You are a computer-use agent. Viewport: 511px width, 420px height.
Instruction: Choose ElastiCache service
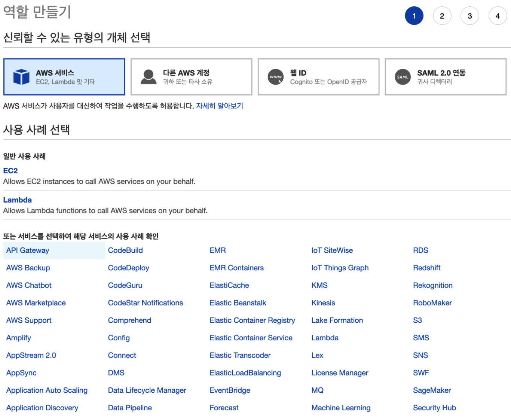(229, 285)
